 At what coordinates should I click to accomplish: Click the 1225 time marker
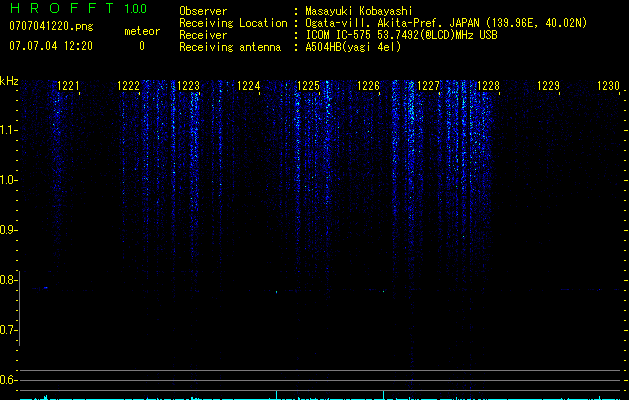coord(308,86)
